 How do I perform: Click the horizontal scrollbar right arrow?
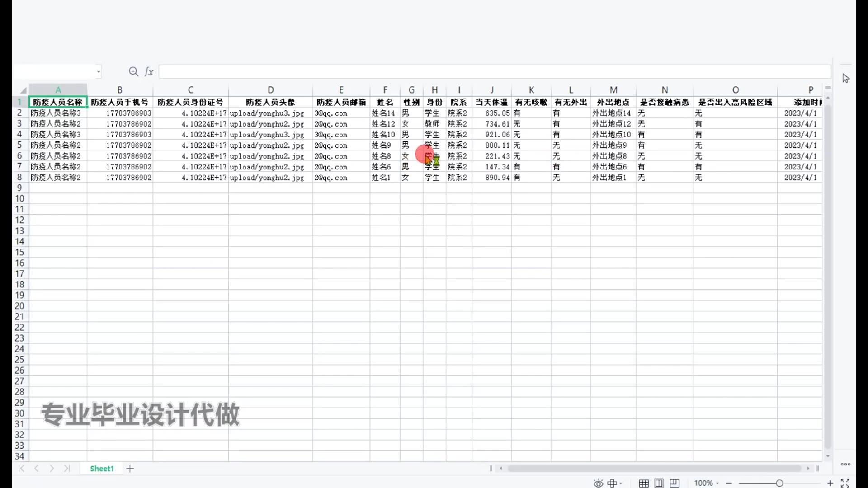coord(808,468)
